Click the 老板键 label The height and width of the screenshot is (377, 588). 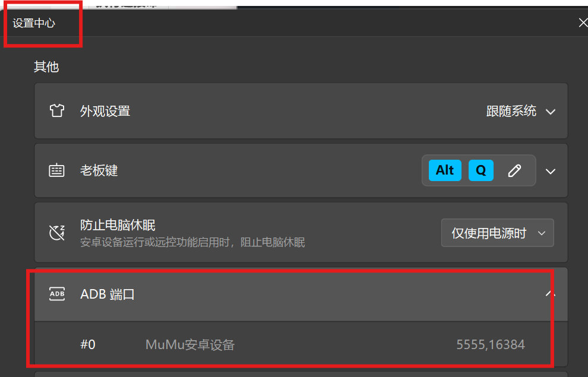(99, 170)
